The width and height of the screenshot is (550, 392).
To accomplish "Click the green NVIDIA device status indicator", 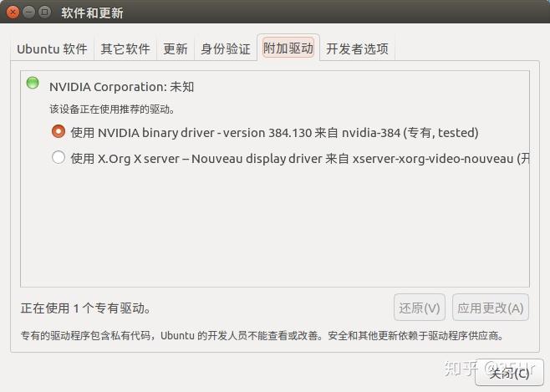I will pyautogui.click(x=33, y=83).
